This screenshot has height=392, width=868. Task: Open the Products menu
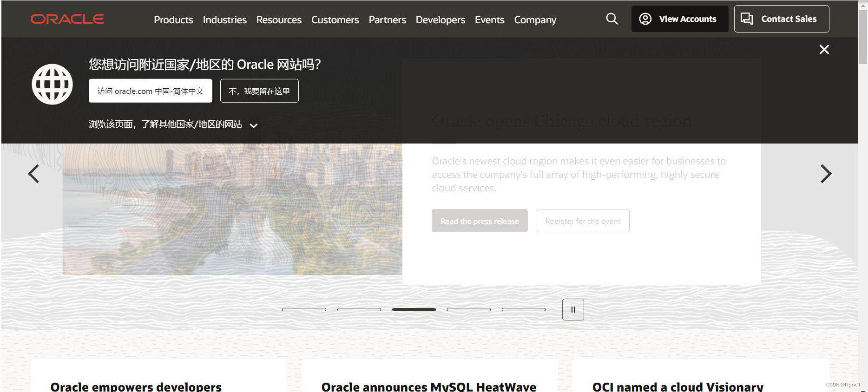point(173,20)
